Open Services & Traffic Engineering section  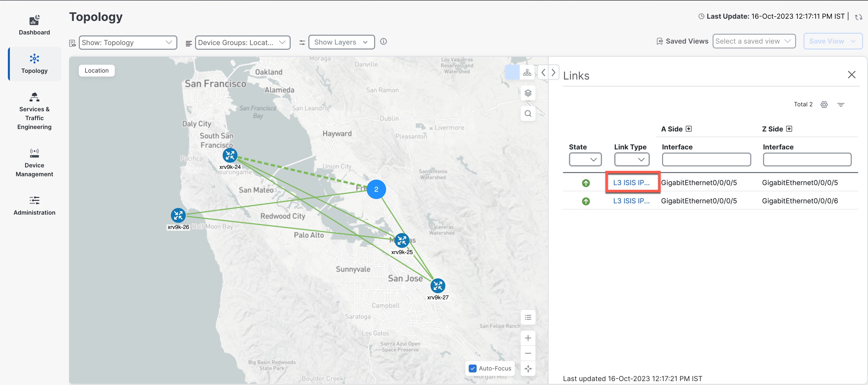(x=34, y=111)
